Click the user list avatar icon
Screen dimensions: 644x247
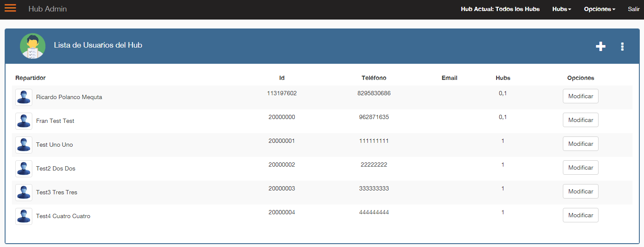click(x=33, y=46)
